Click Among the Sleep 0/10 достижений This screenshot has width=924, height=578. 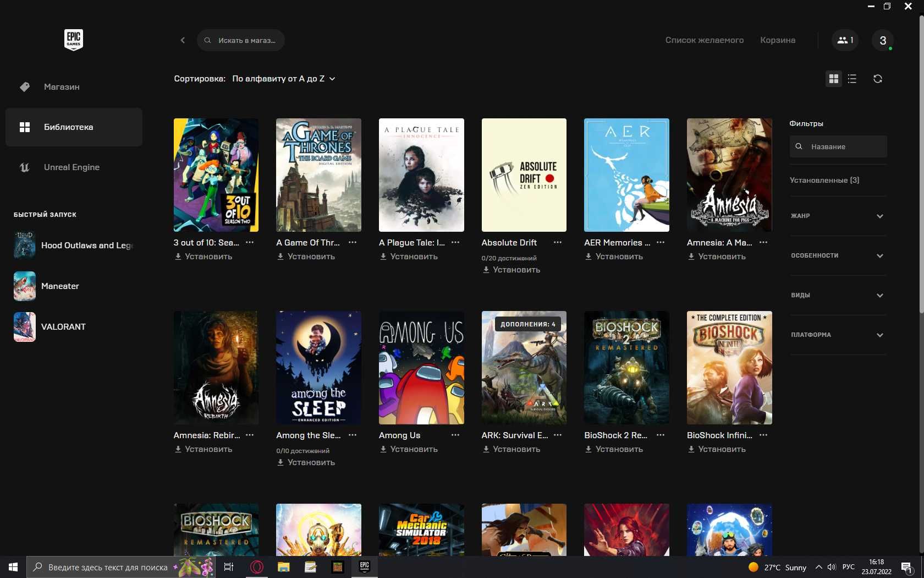click(303, 451)
